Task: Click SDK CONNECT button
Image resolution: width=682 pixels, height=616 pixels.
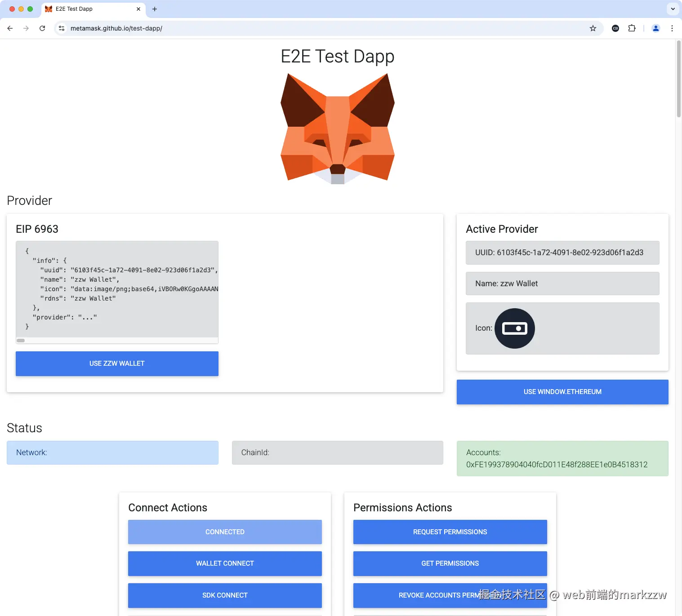Action: pyautogui.click(x=225, y=595)
